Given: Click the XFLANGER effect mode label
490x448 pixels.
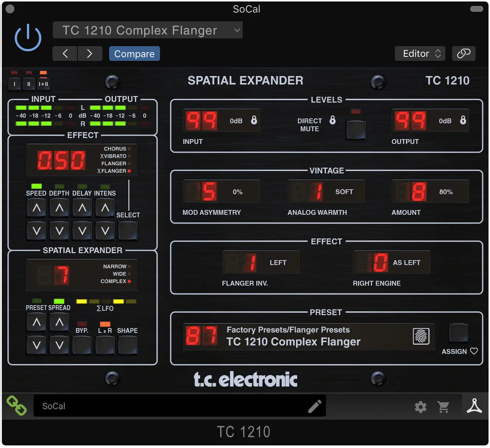Looking at the screenshot, I should coord(112,171).
